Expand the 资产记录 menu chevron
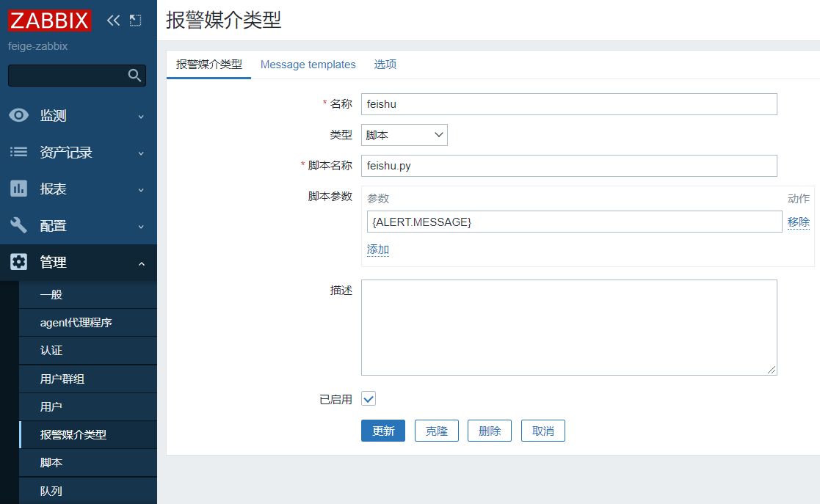 141,153
